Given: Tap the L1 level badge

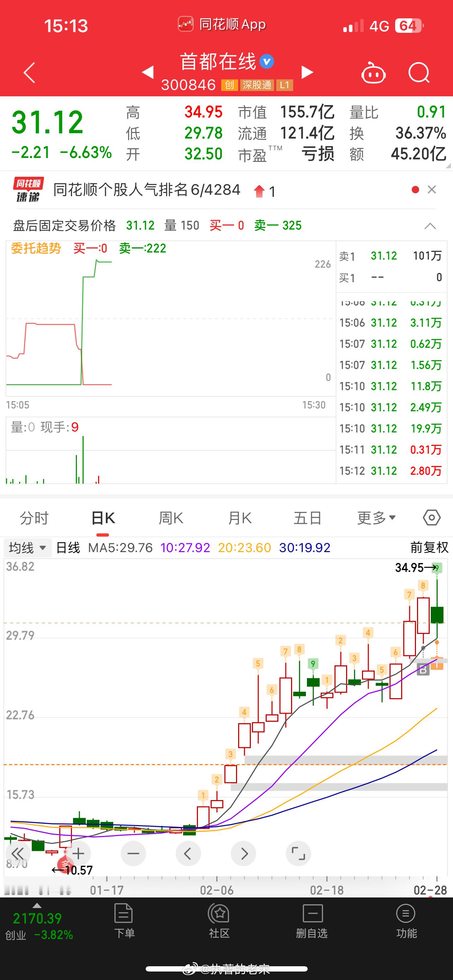Looking at the screenshot, I should coord(284,85).
